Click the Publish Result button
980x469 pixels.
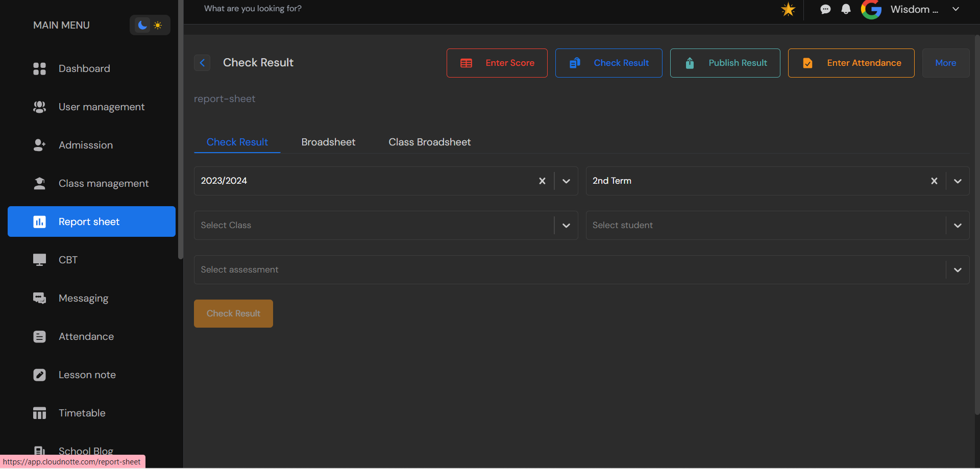coord(725,63)
